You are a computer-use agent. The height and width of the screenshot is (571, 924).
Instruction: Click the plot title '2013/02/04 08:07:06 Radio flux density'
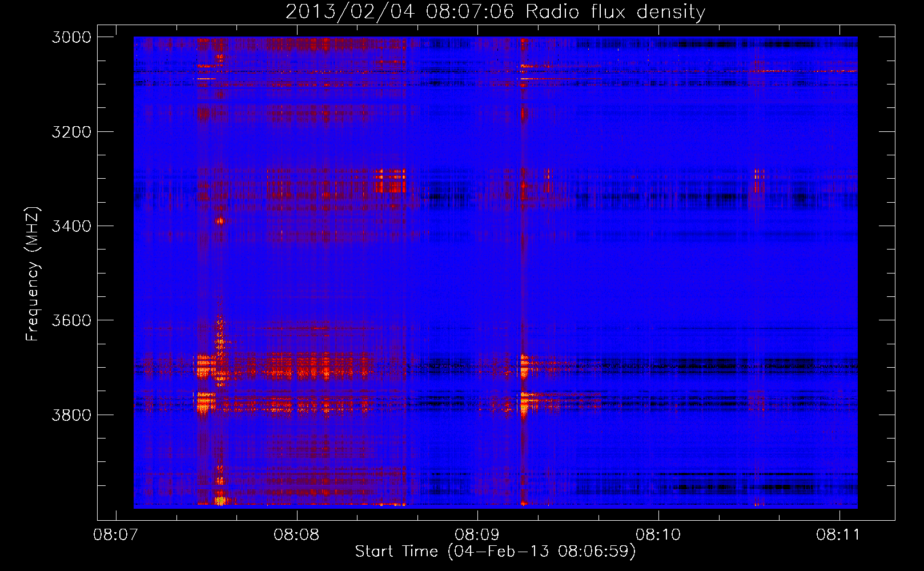click(x=495, y=12)
